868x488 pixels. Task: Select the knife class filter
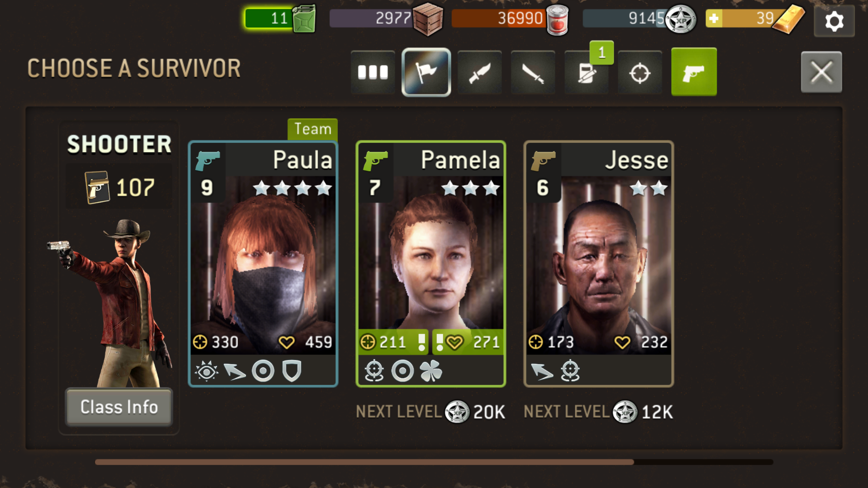[479, 72]
